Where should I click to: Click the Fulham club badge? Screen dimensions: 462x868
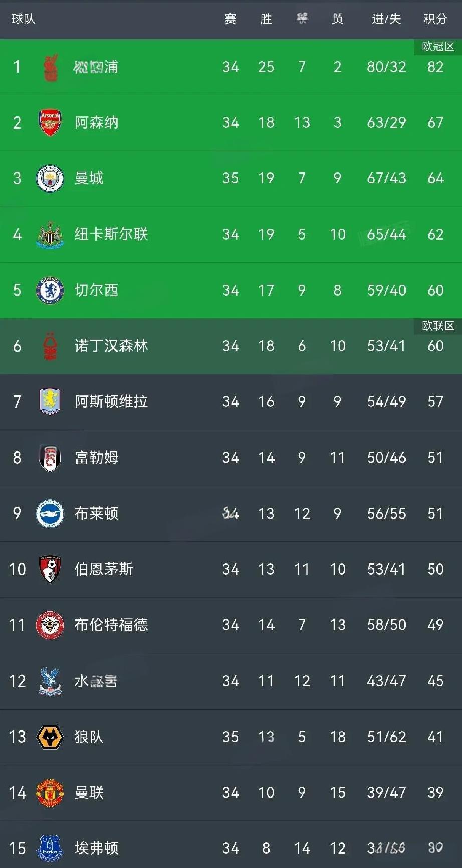point(50,458)
